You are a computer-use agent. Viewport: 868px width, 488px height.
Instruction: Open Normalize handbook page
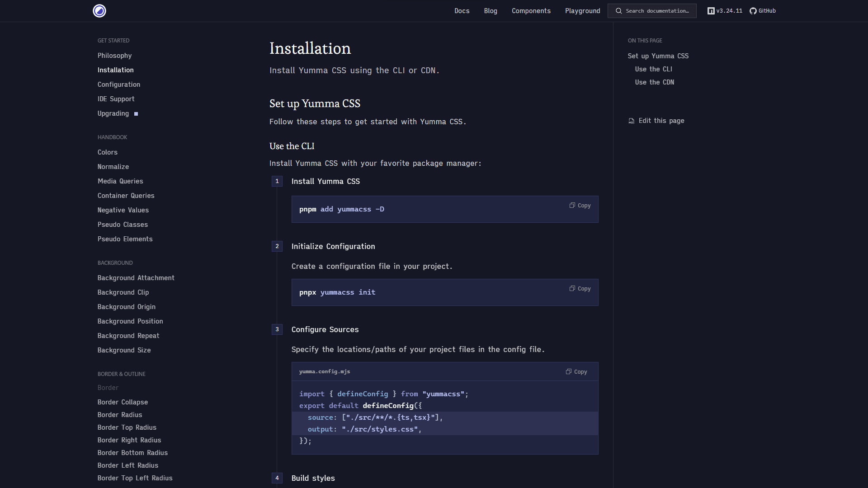[113, 167]
